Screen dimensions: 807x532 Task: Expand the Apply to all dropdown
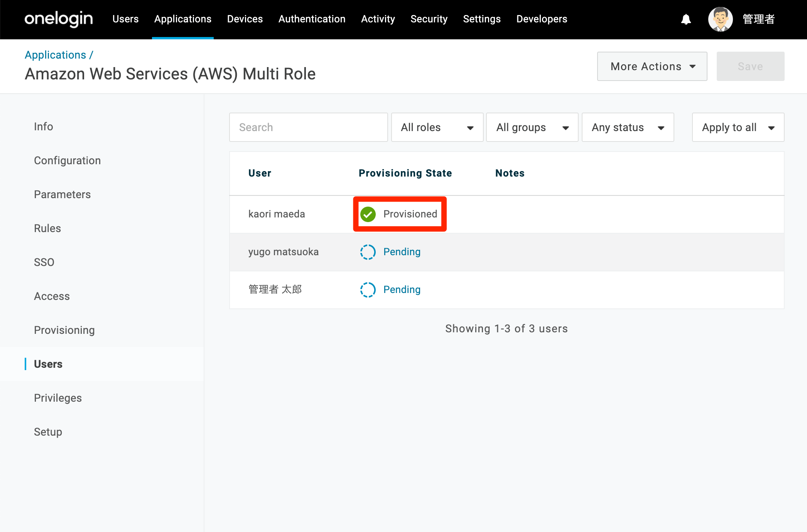pos(738,127)
